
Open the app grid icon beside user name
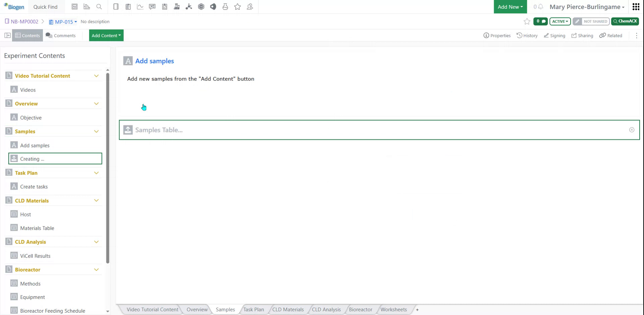(636, 6)
